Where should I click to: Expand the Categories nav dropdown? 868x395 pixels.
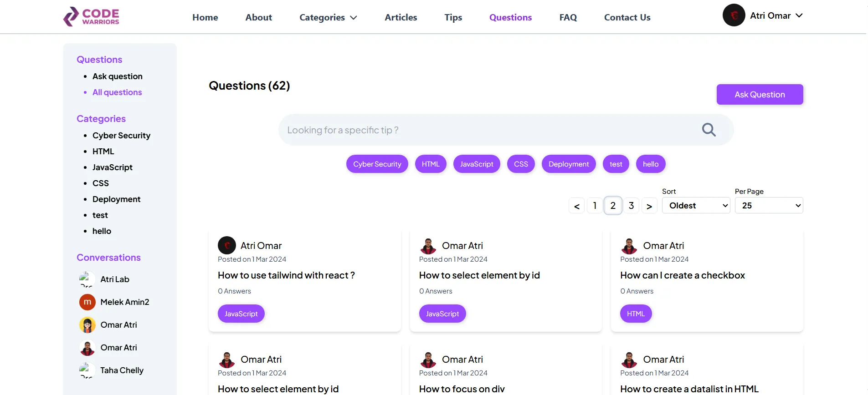point(328,17)
